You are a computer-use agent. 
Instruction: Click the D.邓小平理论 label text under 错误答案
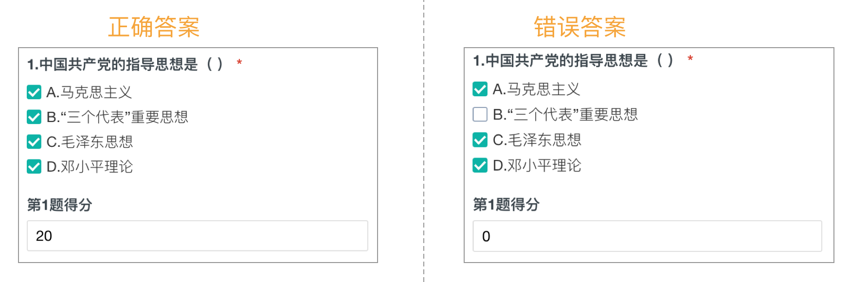[537, 166]
